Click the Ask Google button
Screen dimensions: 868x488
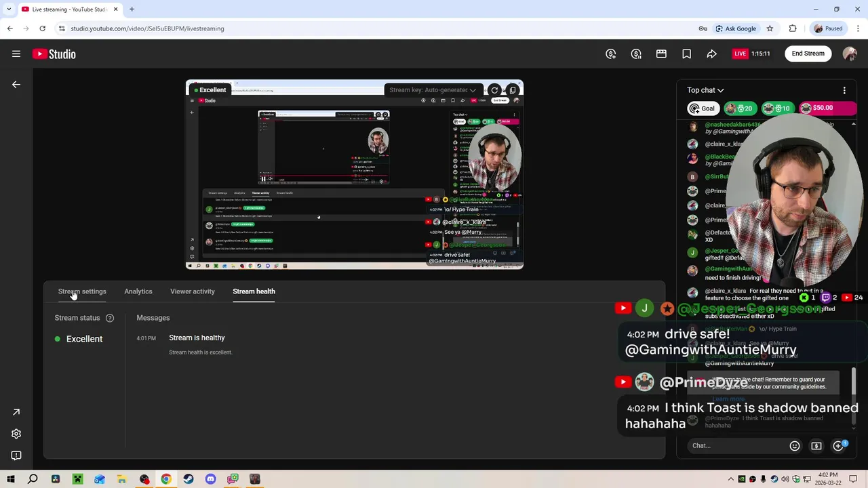tap(736, 28)
